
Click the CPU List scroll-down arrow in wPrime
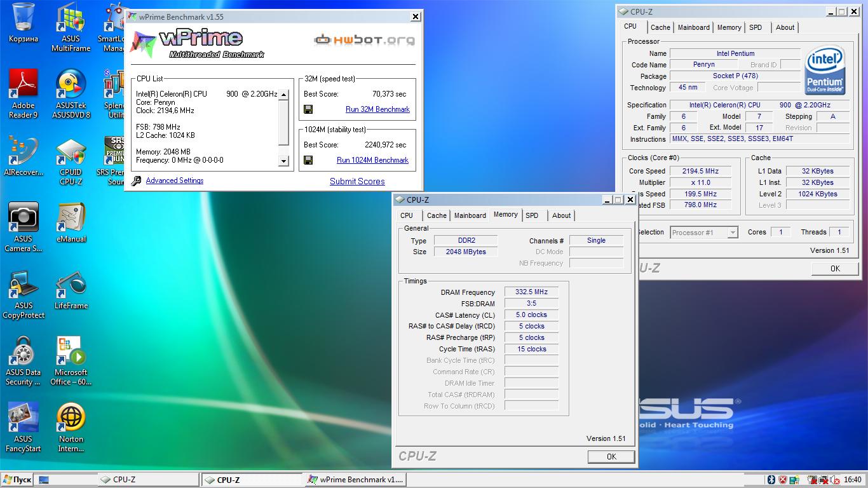[283, 161]
